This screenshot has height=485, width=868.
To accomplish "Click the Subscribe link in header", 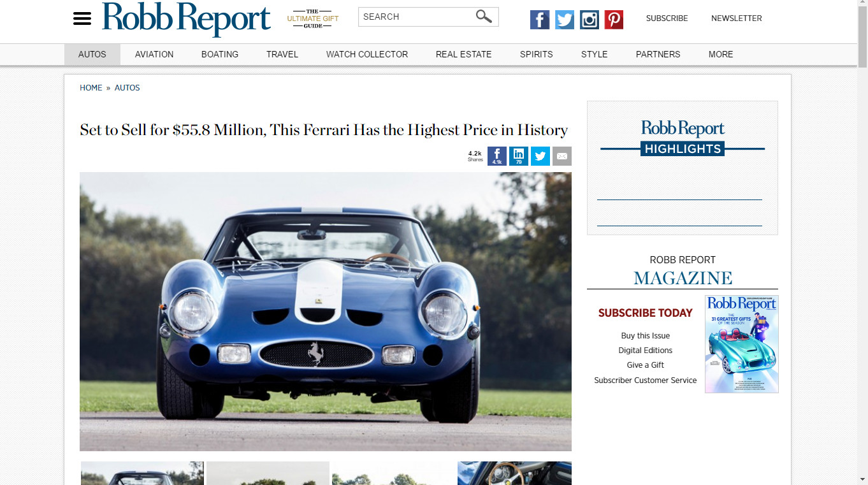I will (x=667, y=18).
